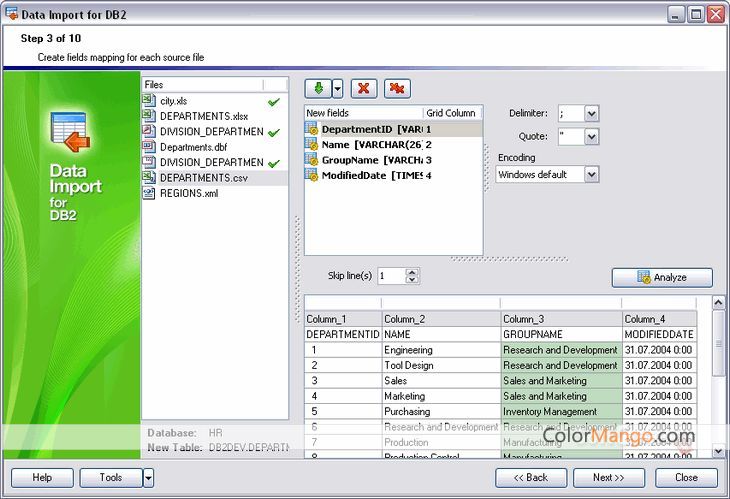
Task: Click the MODIFIEDDATE cell
Action: 660,334
